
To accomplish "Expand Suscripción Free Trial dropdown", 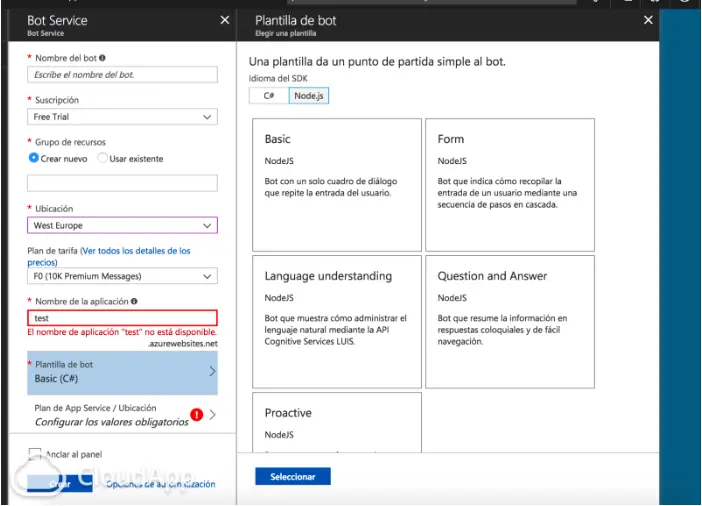I will [122, 117].
